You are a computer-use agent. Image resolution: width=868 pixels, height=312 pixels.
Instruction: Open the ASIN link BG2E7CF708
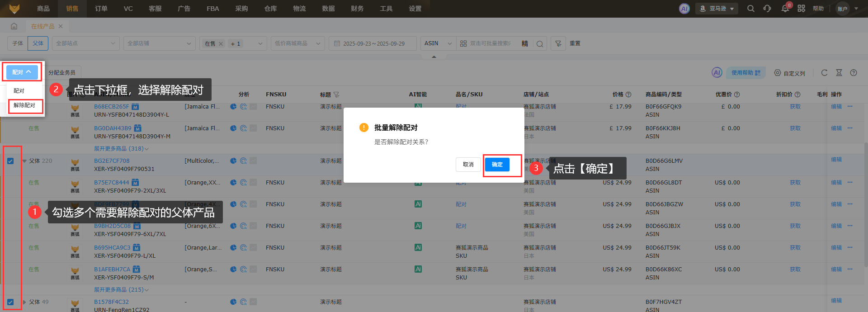112,161
